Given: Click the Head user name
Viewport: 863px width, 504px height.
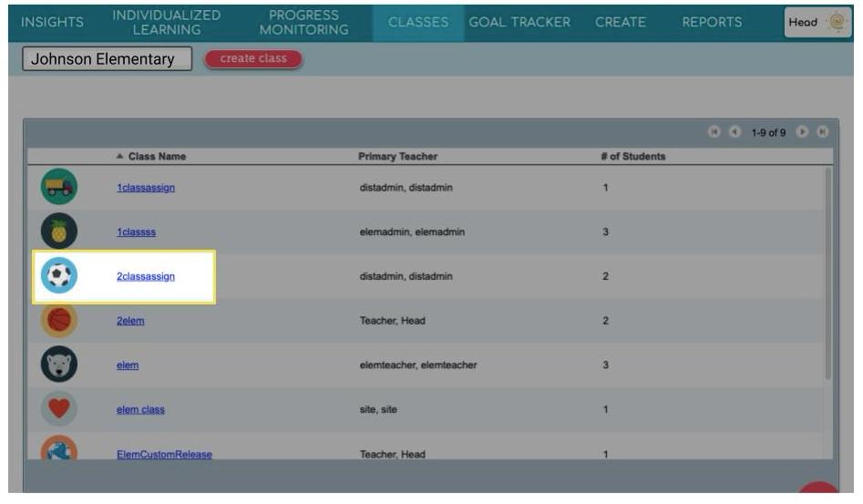Looking at the screenshot, I should click(x=803, y=23).
